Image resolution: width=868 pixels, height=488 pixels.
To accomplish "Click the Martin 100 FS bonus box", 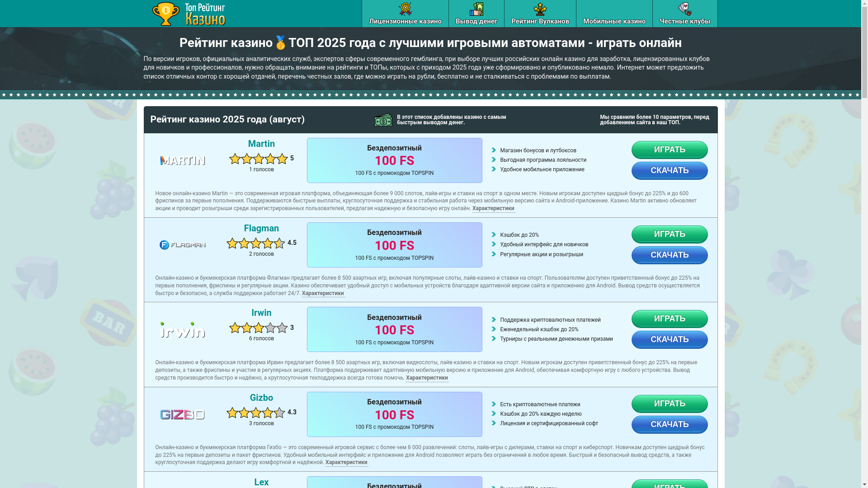I will click(394, 160).
